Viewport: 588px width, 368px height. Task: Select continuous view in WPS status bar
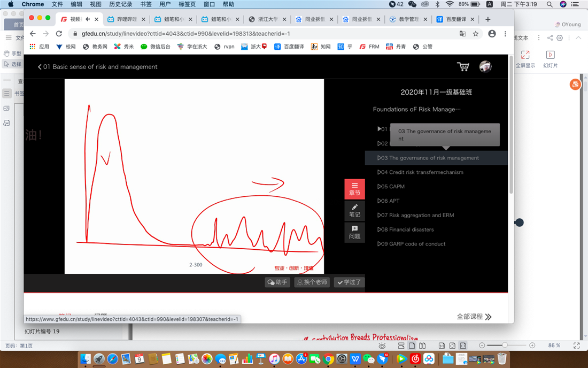[x=401, y=346]
